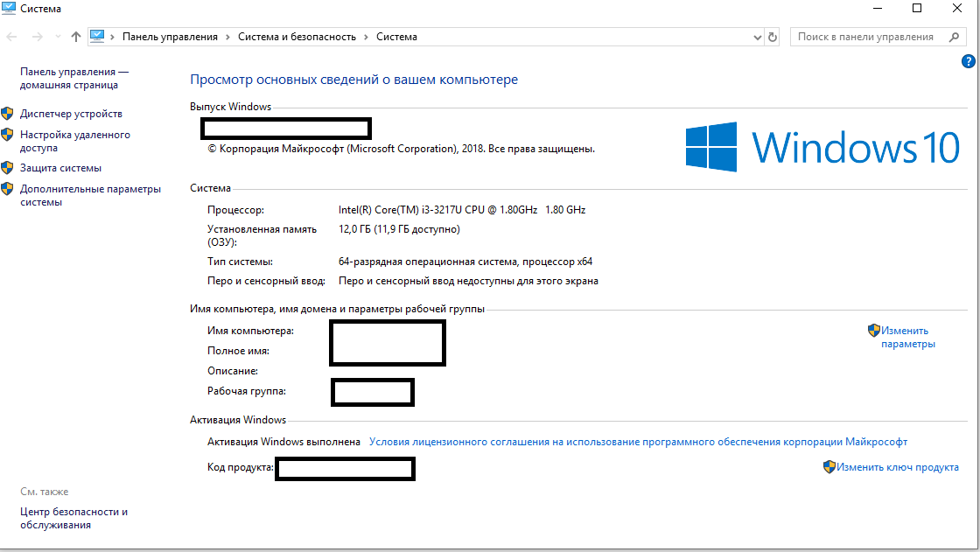Screen dimensions: 980x552
Task: Click shield icon beside Изменить ключ продукта
Action: [x=829, y=467]
